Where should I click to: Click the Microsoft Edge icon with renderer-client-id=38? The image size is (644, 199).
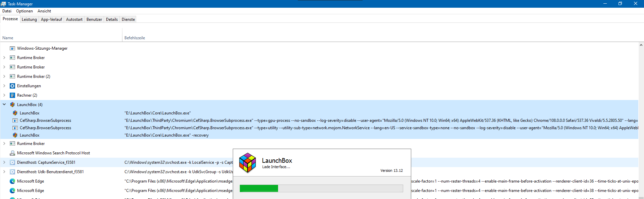pyautogui.click(x=12, y=191)
